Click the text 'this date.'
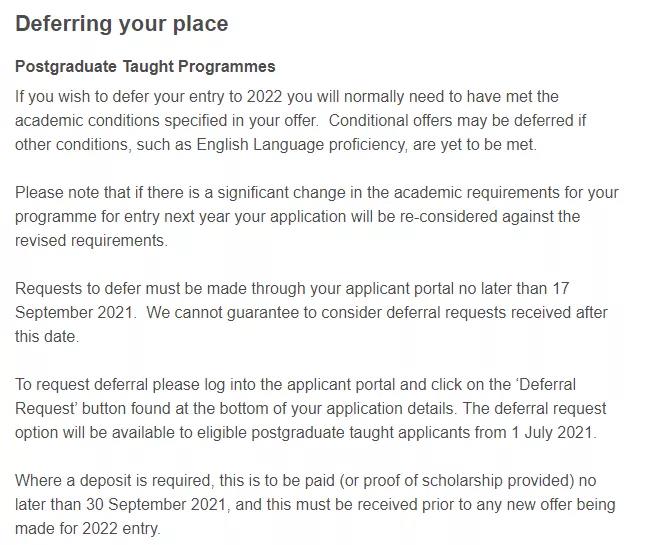 click(x=47, y=337)
